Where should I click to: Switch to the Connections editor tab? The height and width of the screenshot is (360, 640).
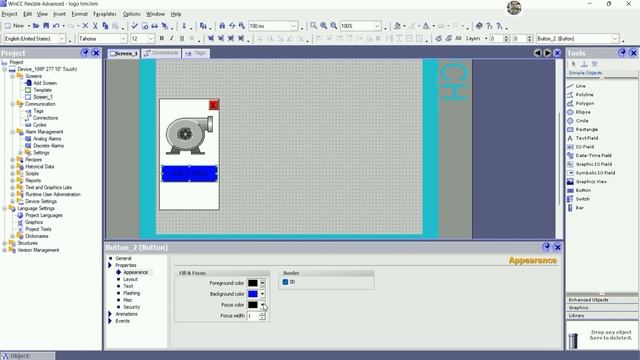pyautogui.click(x=161, y=53)
